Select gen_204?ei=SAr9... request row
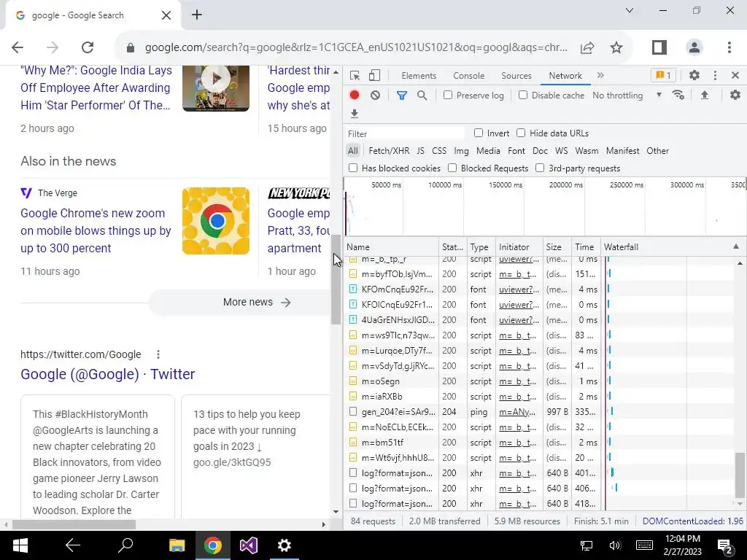 click(538, 412)
